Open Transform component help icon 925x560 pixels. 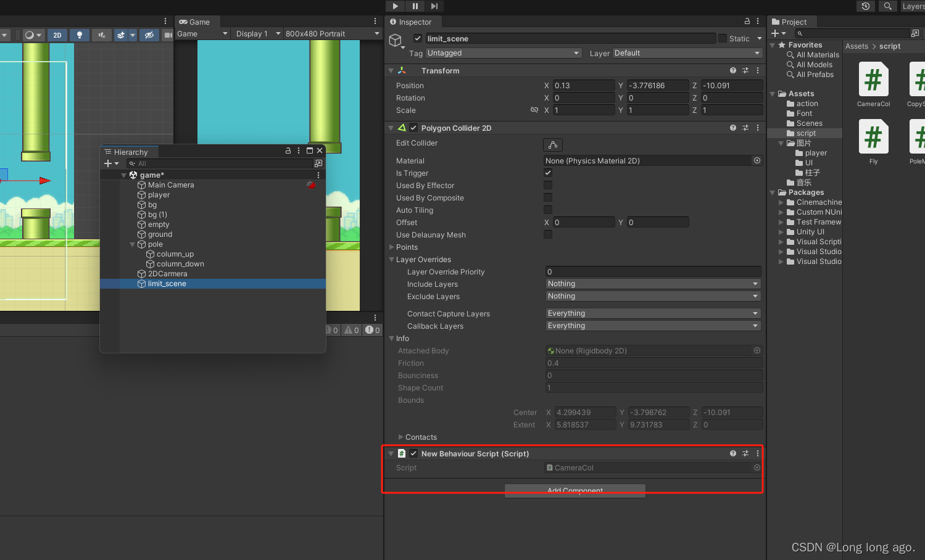(733, 70)
